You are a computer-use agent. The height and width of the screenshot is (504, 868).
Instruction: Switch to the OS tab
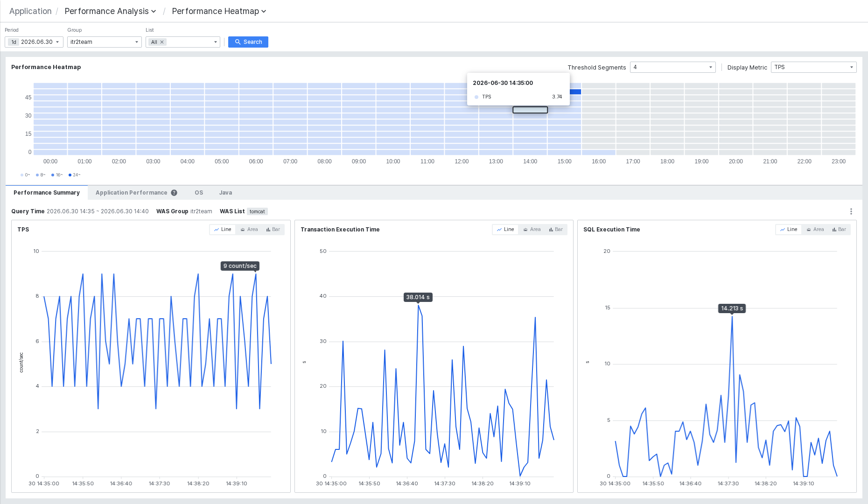coord(199,193)
